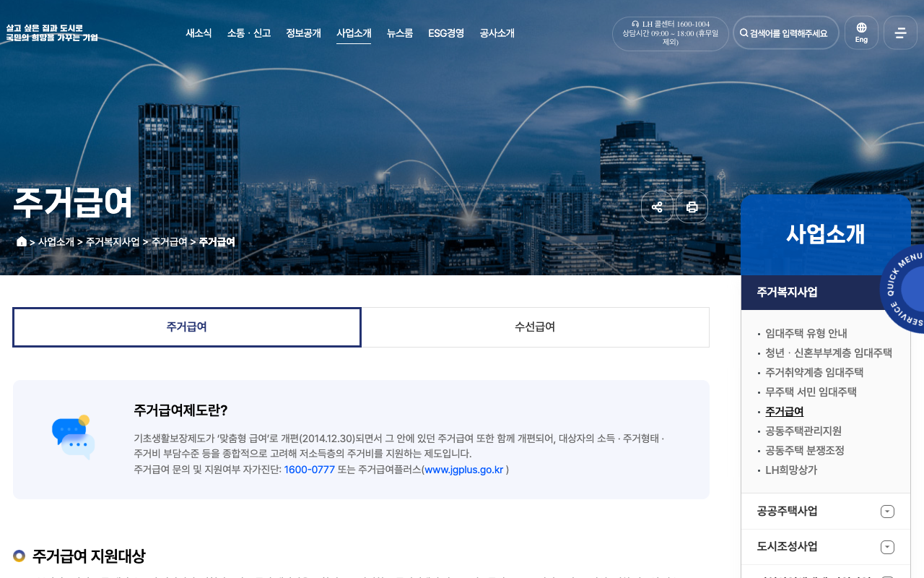Go to LH희망상가
The width and height of the screenshot is (924, 578).
(791, 470)
